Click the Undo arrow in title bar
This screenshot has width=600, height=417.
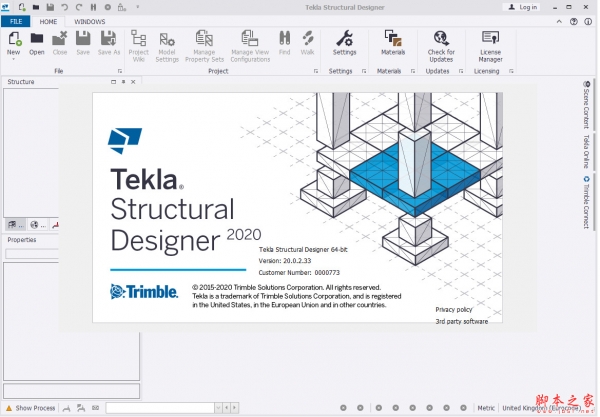[x=64, y=7]
